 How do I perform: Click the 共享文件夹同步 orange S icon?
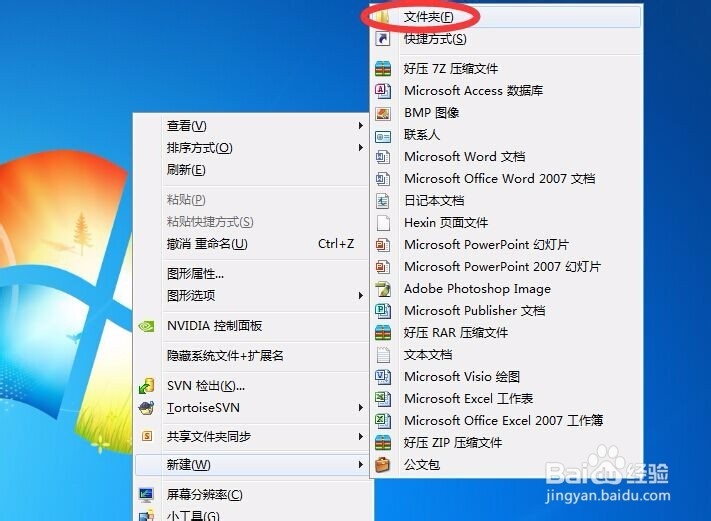[146, 436]
